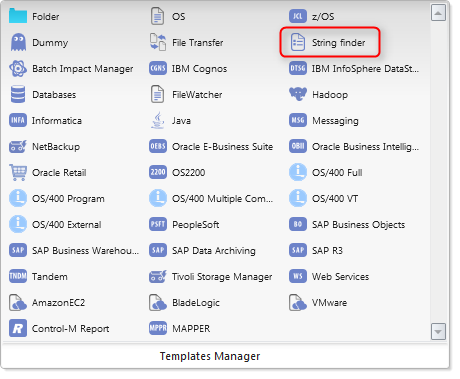Click the "FileWatcher" label
The width and height of the screenshot is (460, 379).
click(x=197, y=95)
